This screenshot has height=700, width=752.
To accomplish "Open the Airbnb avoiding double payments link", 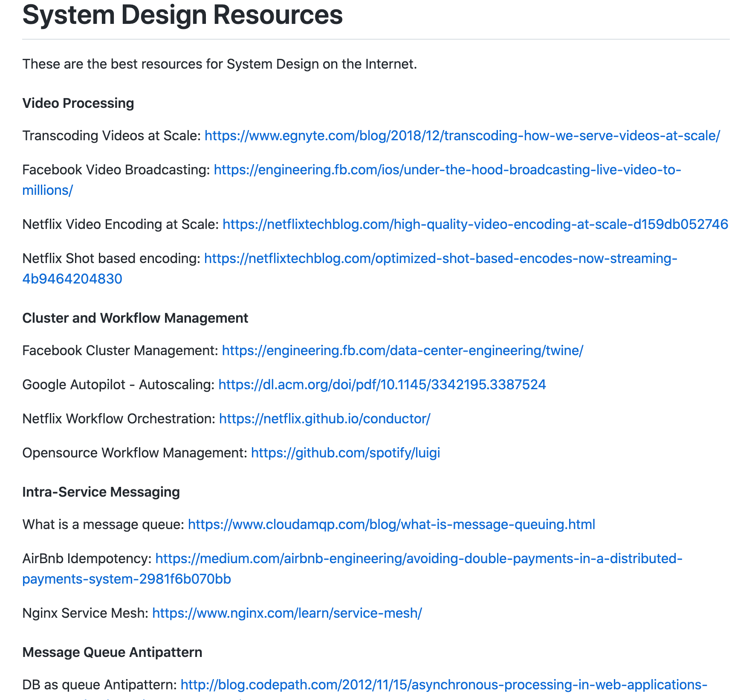I will coord(419,558).
